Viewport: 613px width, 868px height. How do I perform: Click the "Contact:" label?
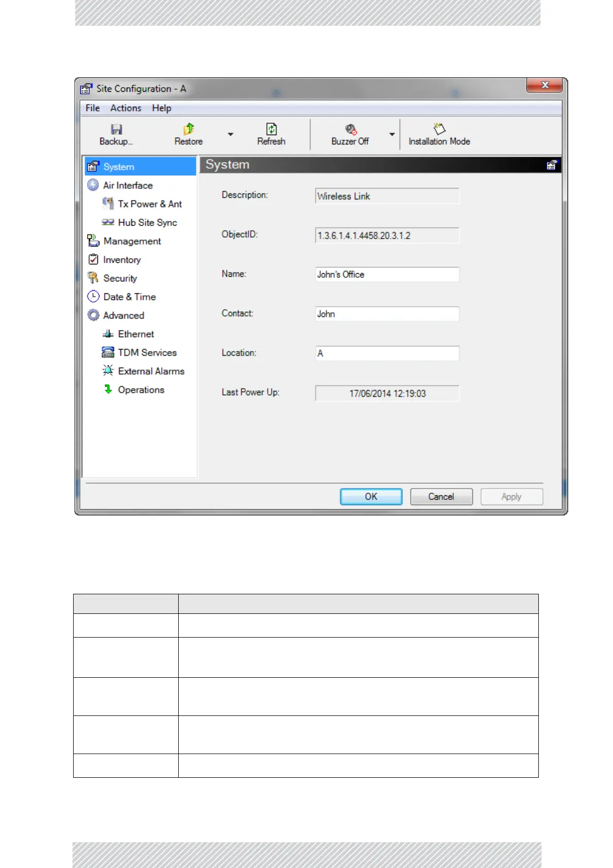[x=237, y=313]
